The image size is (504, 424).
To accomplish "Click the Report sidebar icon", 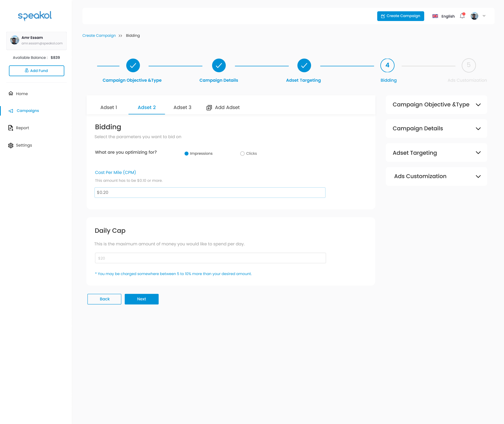I will click(11, 128).
